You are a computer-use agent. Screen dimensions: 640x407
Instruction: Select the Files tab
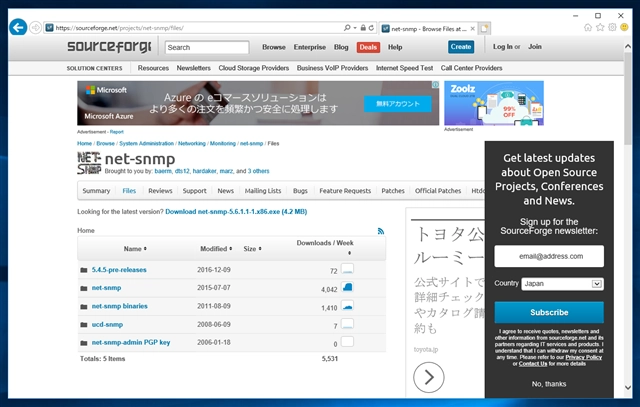129,191
